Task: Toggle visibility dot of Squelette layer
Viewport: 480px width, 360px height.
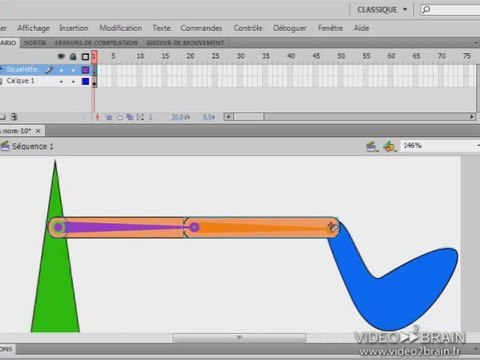Action: [x=61, y=70]
